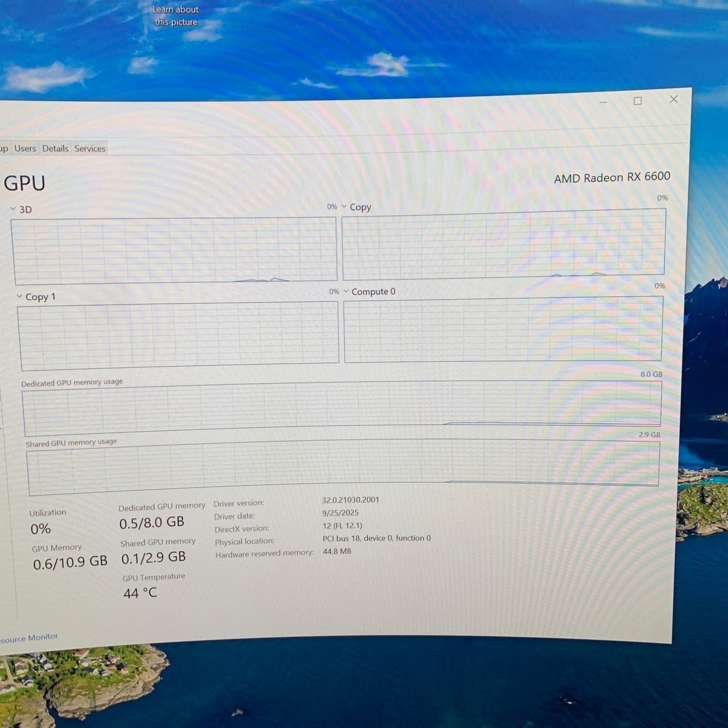The height and width of the screenshot is (728, 728).
Task: Switch to the Users tab
Action: pyautogui.click(x=25, y=148)
